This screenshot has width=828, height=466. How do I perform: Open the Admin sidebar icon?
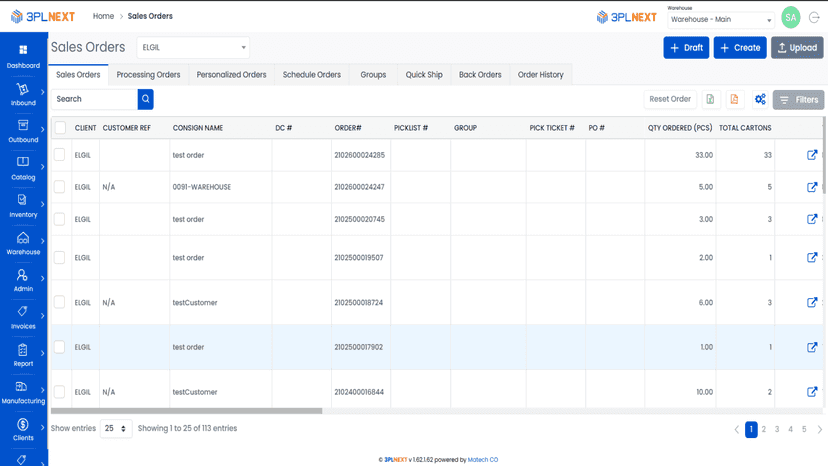click(x=22, y=275)
